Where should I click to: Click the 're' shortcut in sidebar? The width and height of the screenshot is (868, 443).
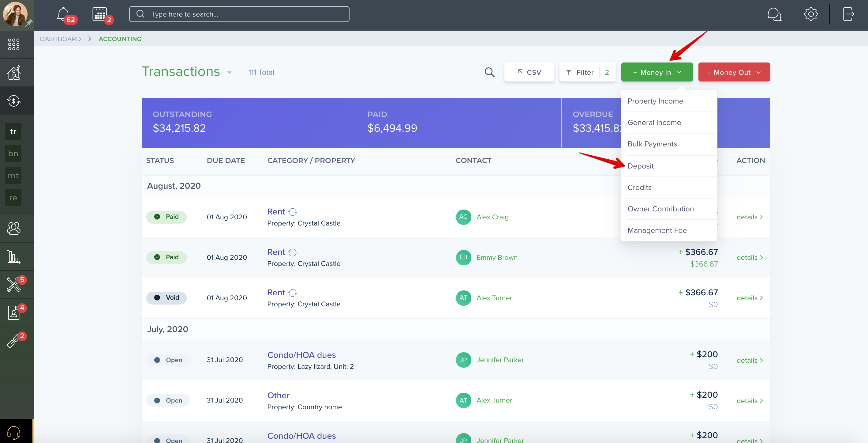[13, 198]
